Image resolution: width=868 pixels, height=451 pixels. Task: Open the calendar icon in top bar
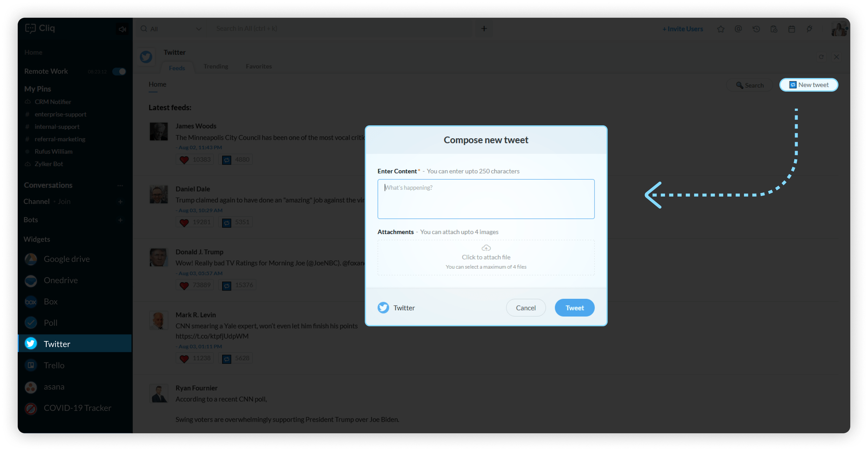pyautogui.click(x=791, y=29)
